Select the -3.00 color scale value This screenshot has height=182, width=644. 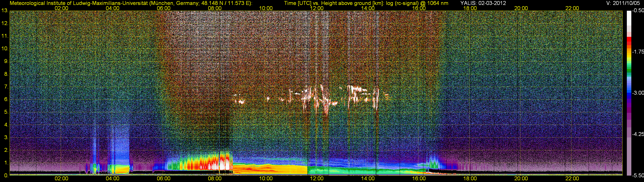pyautogui.click(x=638, y=93)
